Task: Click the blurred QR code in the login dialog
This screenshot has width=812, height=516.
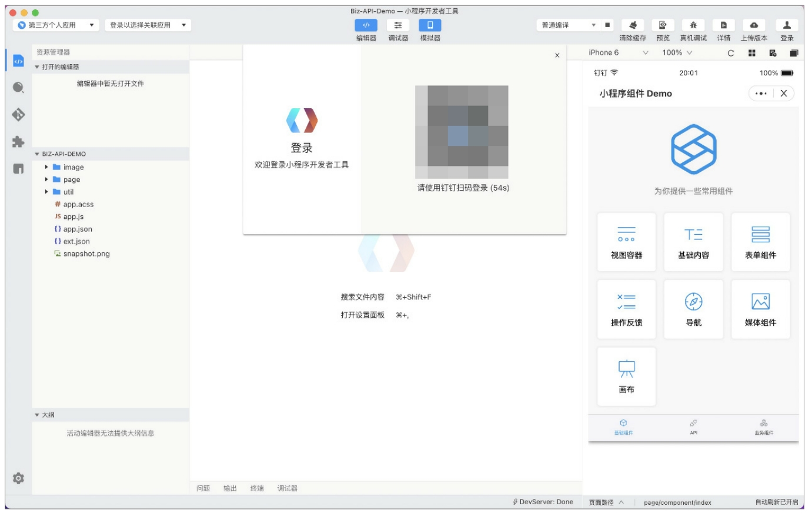Action: coord(462,132)
